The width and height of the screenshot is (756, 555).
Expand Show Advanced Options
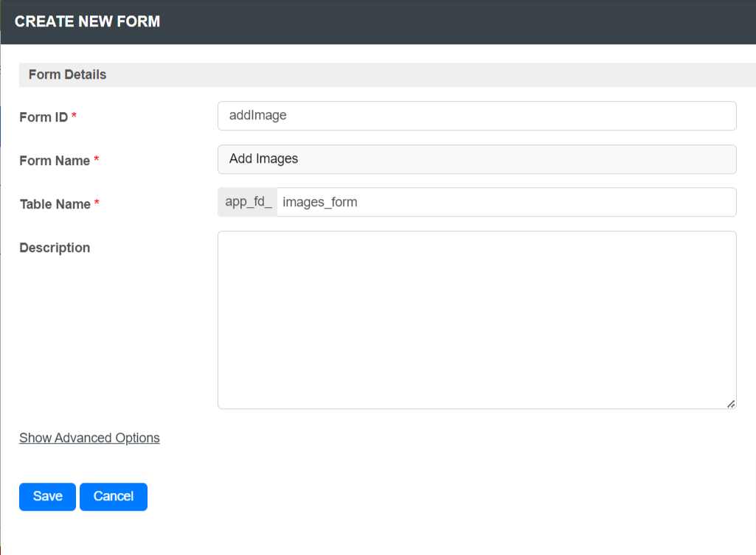(89, 438)
